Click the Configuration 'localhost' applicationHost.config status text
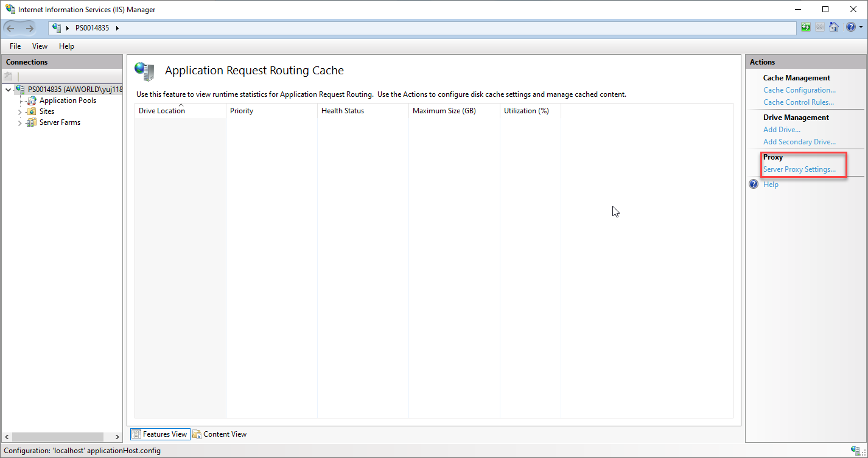 [82, 451]
